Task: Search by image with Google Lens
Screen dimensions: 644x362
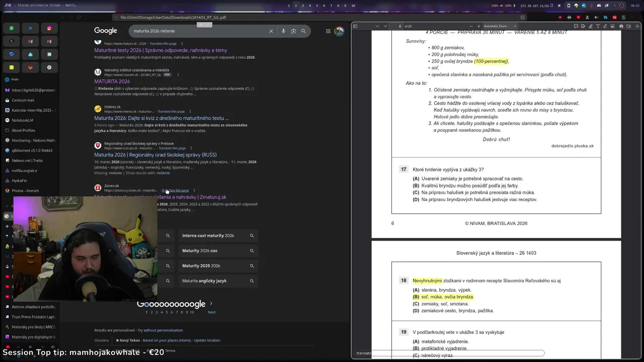Action: 293,31
